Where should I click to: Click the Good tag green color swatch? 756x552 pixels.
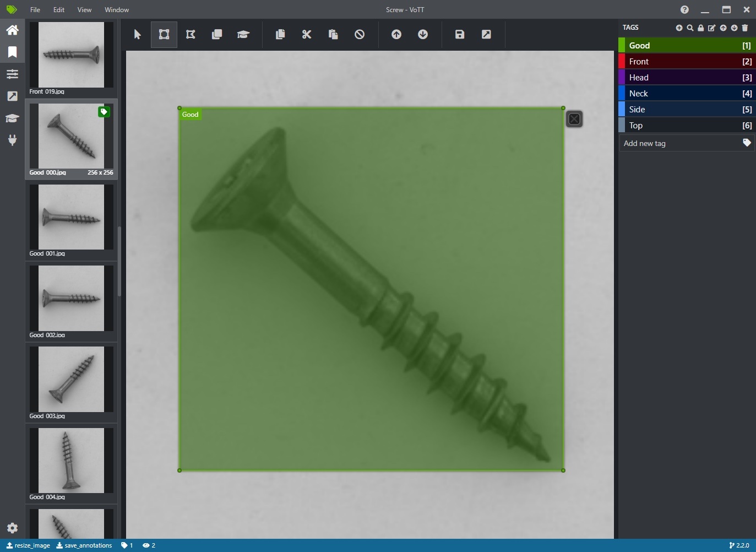[x=622, y=45]
